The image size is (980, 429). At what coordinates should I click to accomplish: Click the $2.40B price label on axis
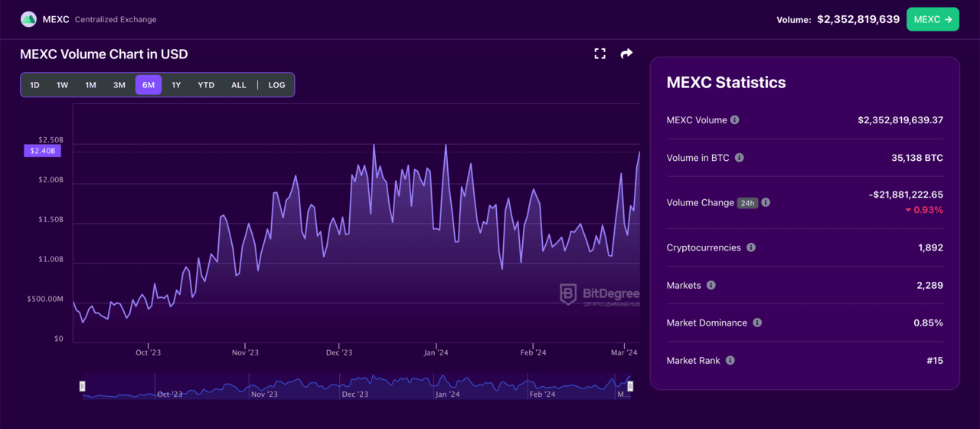41,151
